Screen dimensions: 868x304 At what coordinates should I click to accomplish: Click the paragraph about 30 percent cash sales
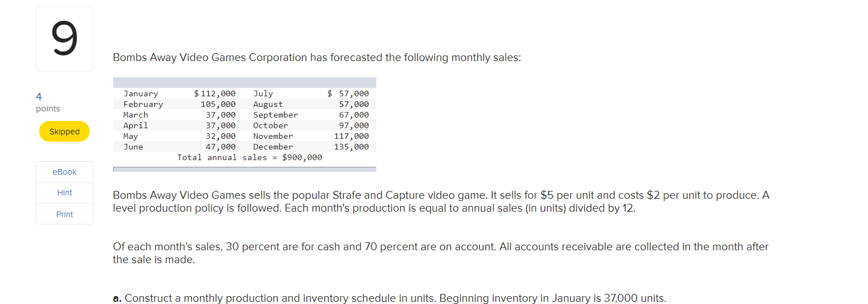coord(441,253)
